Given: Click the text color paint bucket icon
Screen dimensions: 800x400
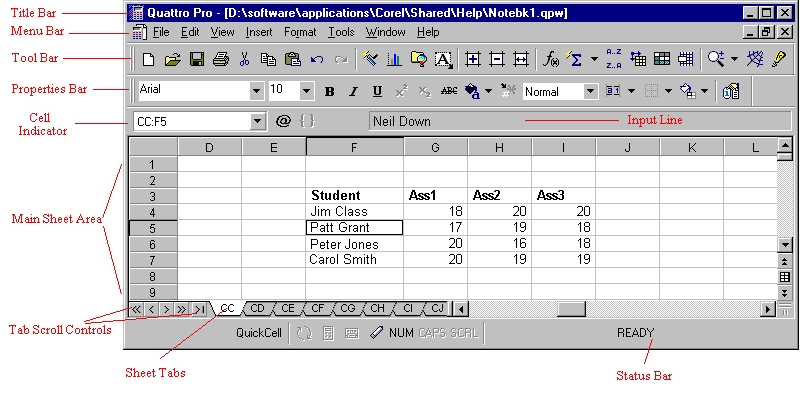Looking at the screenshot, I should click(472, 91).
